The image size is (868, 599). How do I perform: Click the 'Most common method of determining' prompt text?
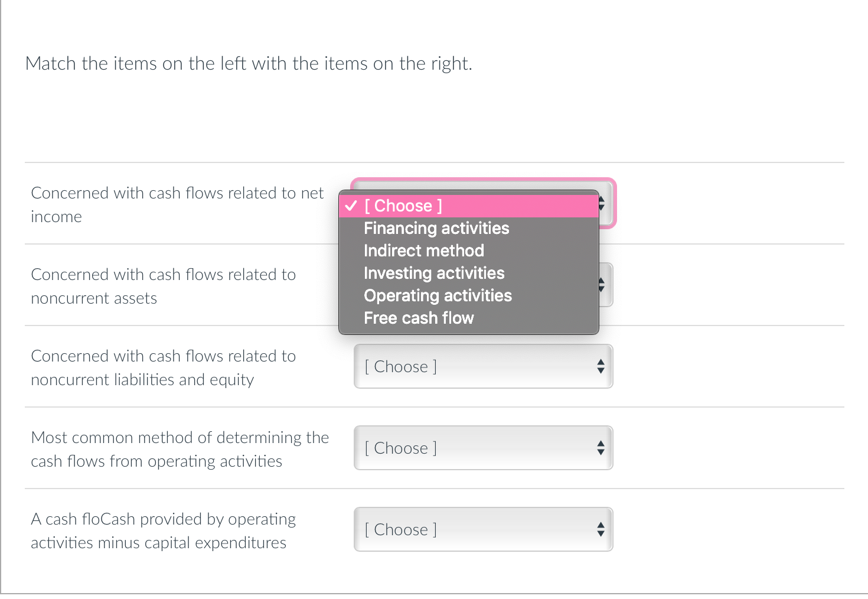[x=180, y=449]
